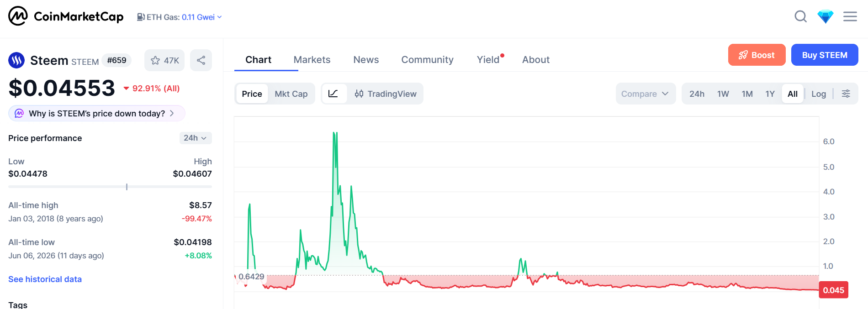The width and height of the screenshot is (868, 309).
Task: Open the hamburger menu
Action: 850,17
